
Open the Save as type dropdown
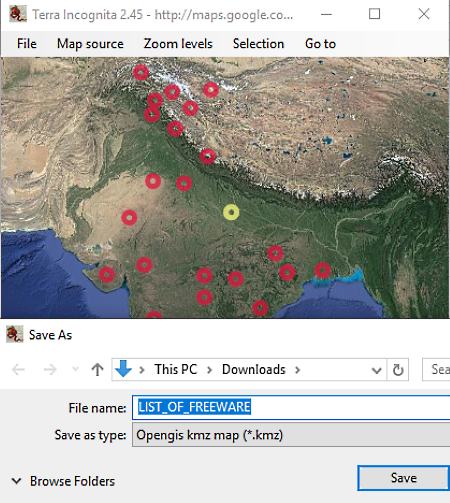[291, 435]
